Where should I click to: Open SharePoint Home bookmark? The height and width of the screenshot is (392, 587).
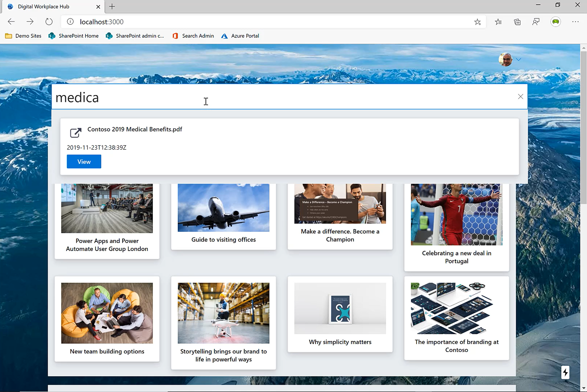tap(73, 36)
